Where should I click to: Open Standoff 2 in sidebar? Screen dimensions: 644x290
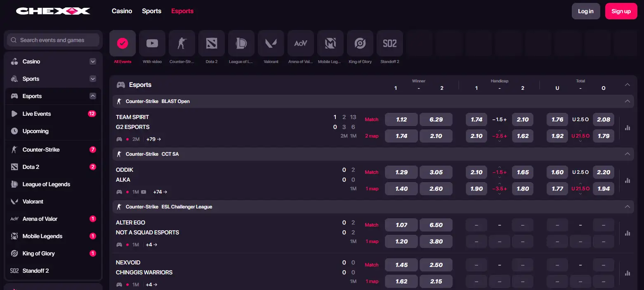pyautogui.click(x=53, y=271)
